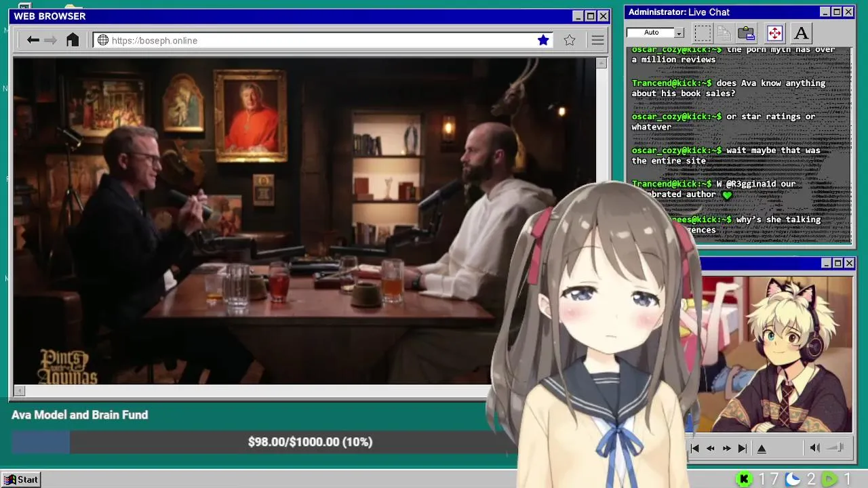Click the Live Chat marquee select icon

[x=703, y=33]
